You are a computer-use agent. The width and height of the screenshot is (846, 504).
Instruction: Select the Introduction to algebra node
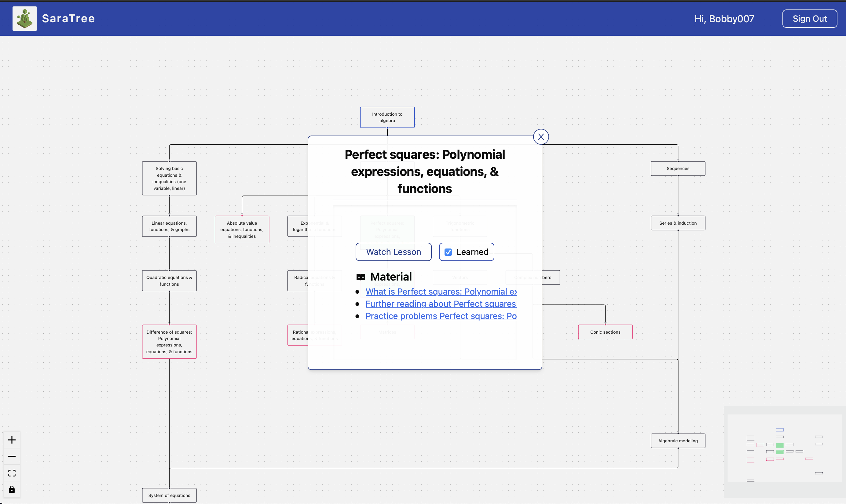click(x=387, y=117)
